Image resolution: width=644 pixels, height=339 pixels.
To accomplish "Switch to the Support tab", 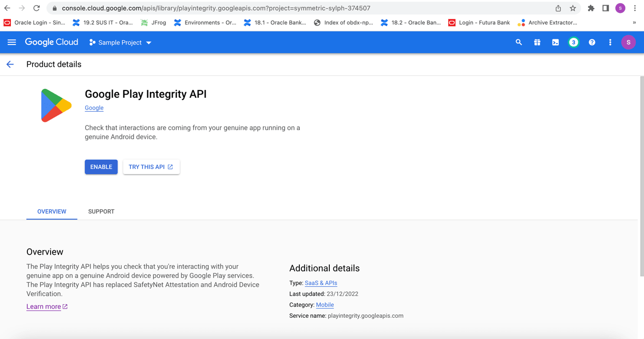I will pyautogui.click(x=101, y=211).
